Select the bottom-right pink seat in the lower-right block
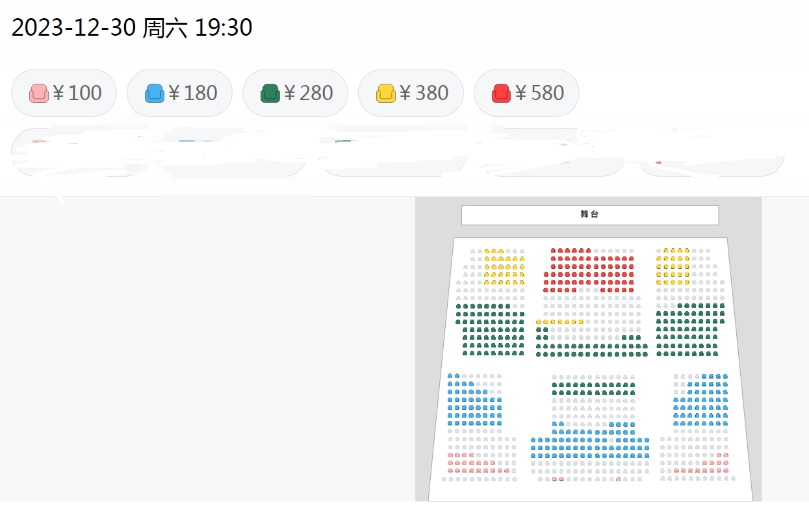 [726, 470]
